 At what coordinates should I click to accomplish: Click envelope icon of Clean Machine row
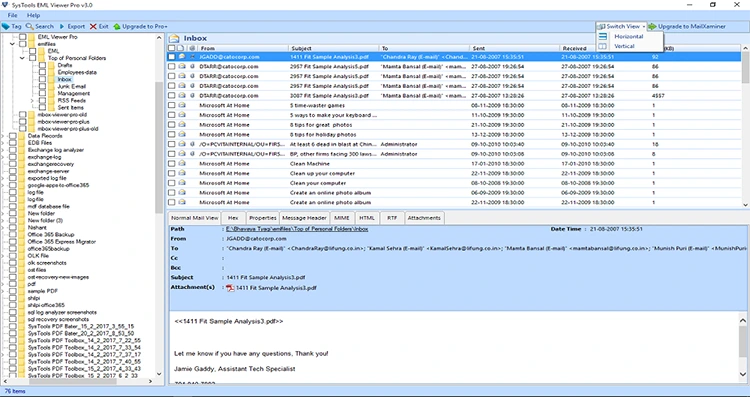coord(182,164)
